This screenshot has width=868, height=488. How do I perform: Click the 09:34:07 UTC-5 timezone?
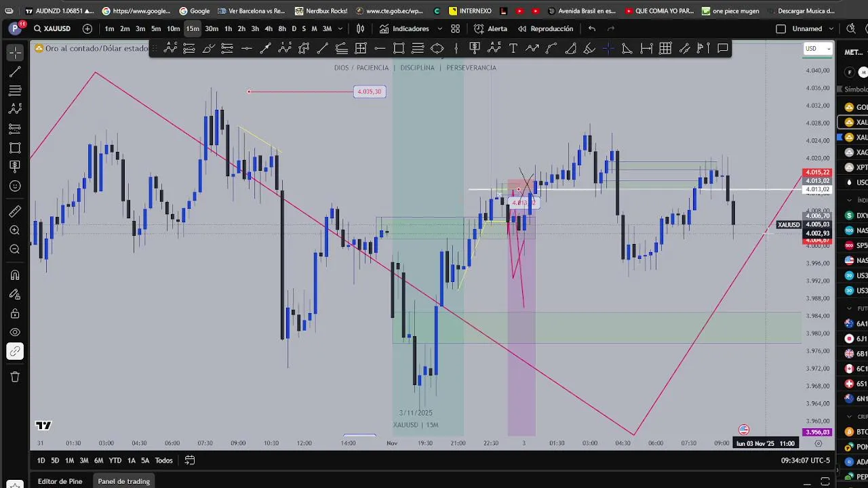pyautogui.click(x=805, y=460)
